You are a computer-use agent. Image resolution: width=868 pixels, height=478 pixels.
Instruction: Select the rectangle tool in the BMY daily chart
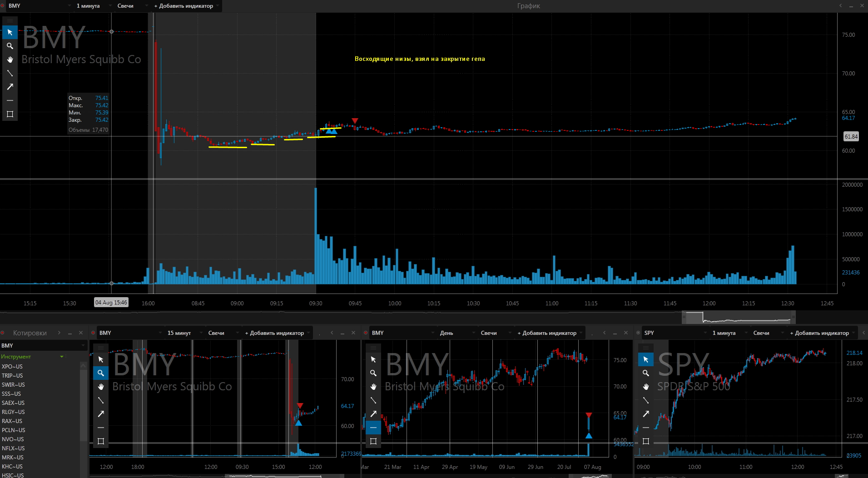(373, 441)
